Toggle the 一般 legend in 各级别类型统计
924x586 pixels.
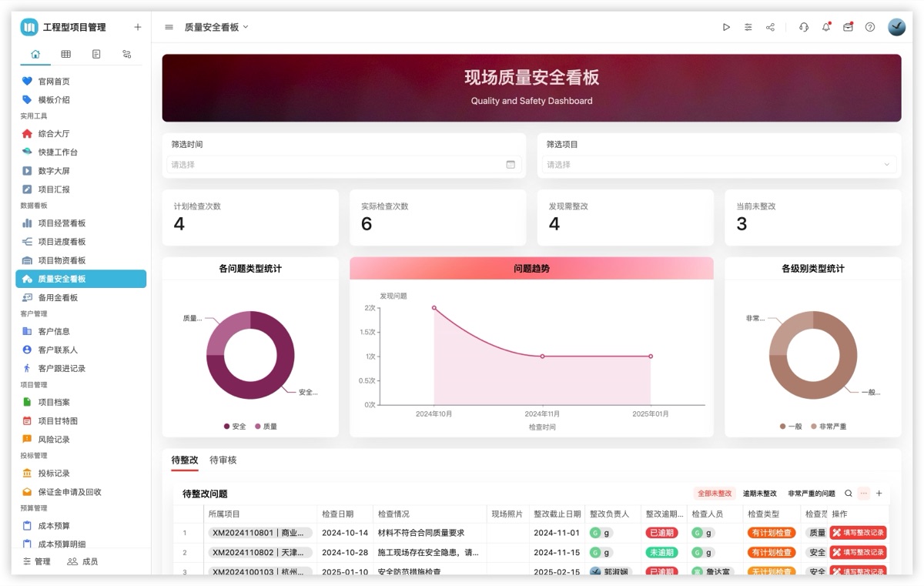(x=791, y=426)
